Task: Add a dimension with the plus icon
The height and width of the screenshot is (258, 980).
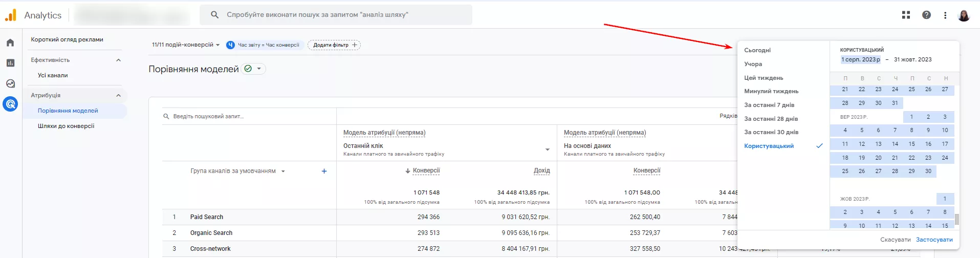Action: pos(324,171)
